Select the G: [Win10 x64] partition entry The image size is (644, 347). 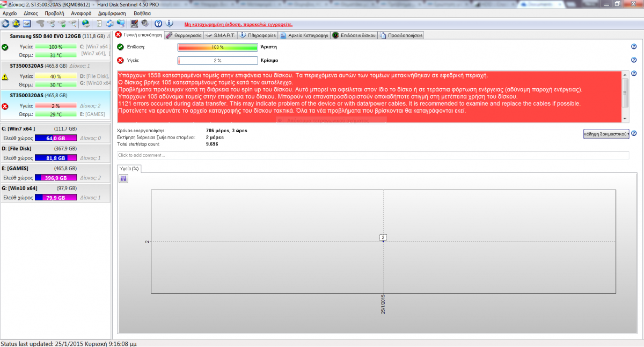click(56, 193)
